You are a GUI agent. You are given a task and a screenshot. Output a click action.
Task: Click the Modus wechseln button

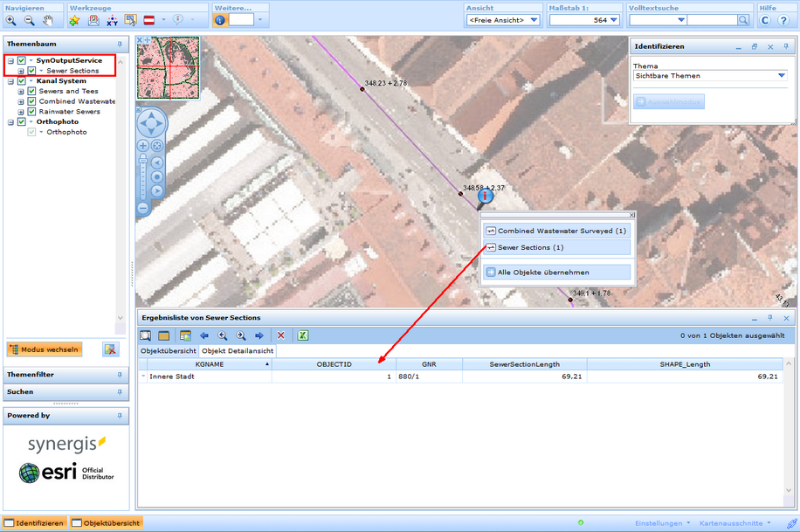coord(45,349)
